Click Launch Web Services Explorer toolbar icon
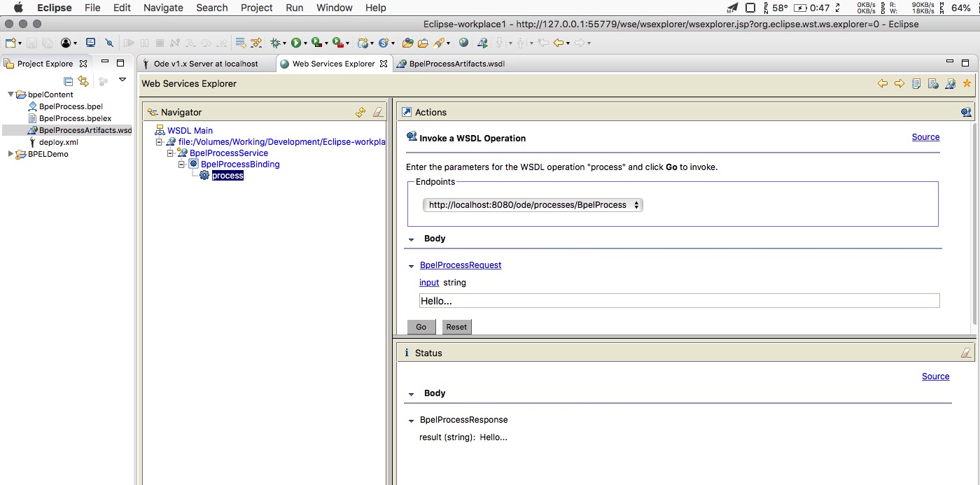The image size is (980, 485). pyautogui.click(x=482, y=43)
